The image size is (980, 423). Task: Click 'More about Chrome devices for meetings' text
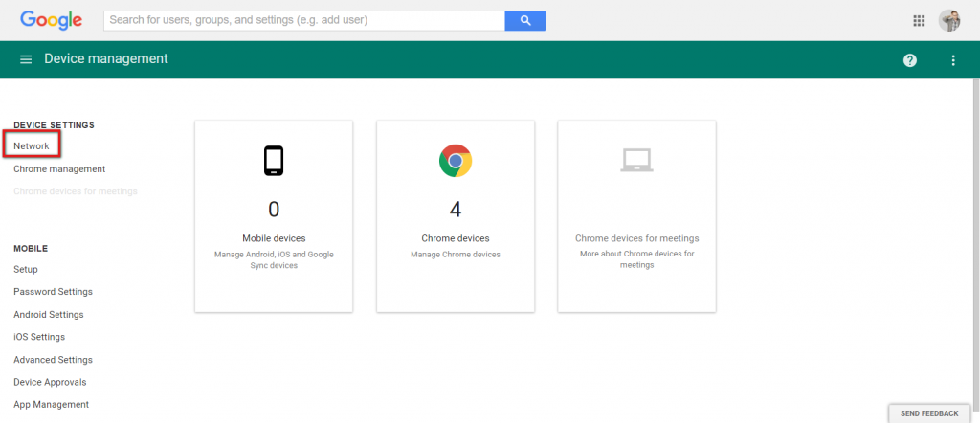click(636, 259)
